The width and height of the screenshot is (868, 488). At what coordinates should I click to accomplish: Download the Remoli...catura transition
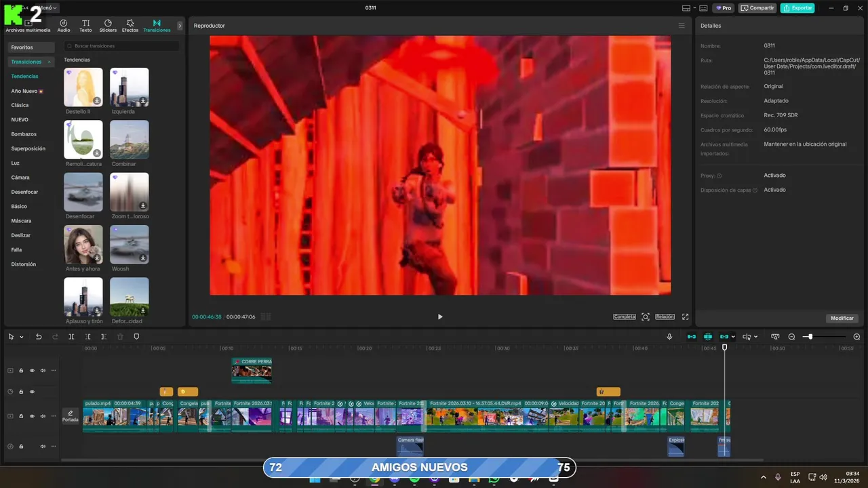coord(97,153)
